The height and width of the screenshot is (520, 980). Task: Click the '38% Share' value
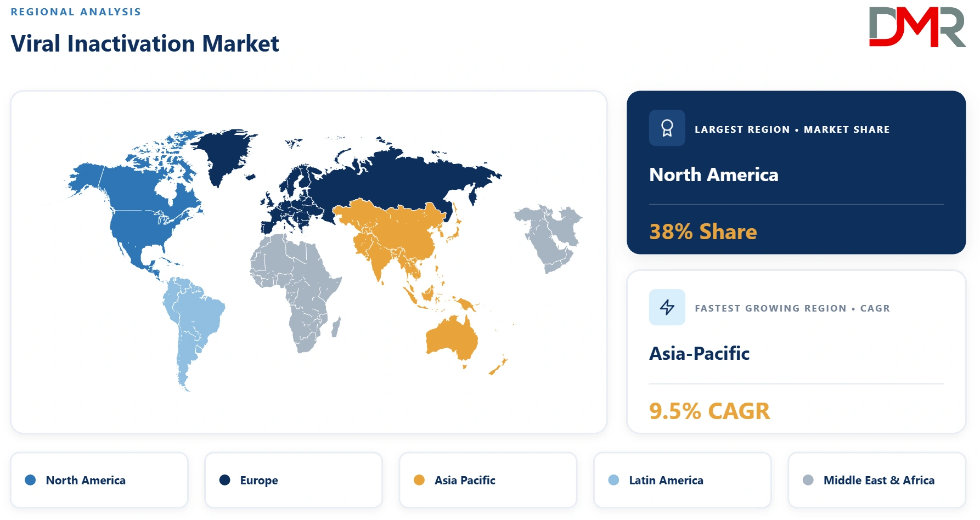coord(703,231)
